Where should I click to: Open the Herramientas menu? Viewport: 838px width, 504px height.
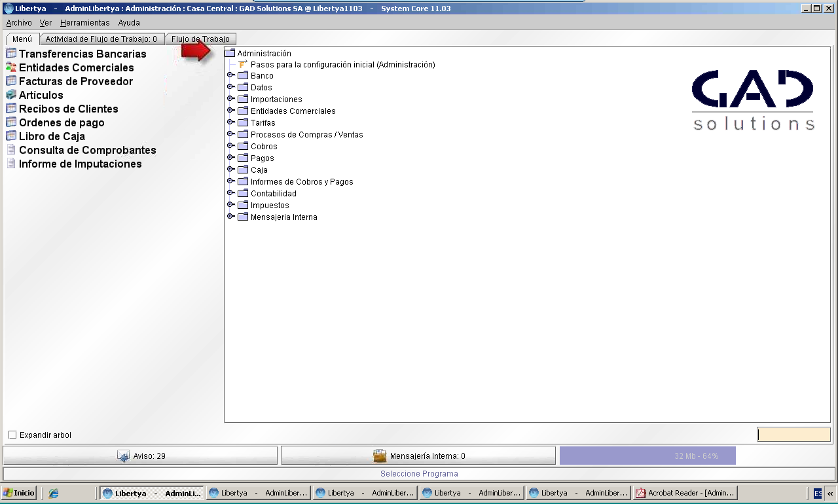[x=85, y=23]
